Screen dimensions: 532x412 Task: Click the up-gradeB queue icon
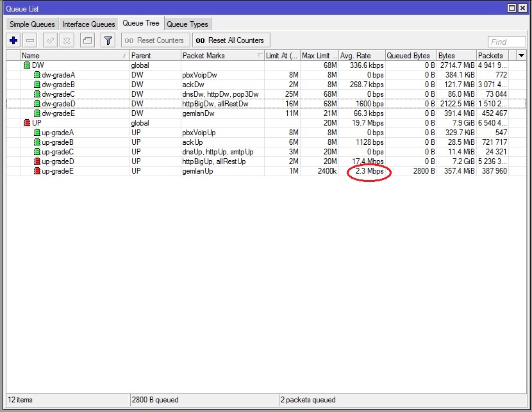coord(37,142)
